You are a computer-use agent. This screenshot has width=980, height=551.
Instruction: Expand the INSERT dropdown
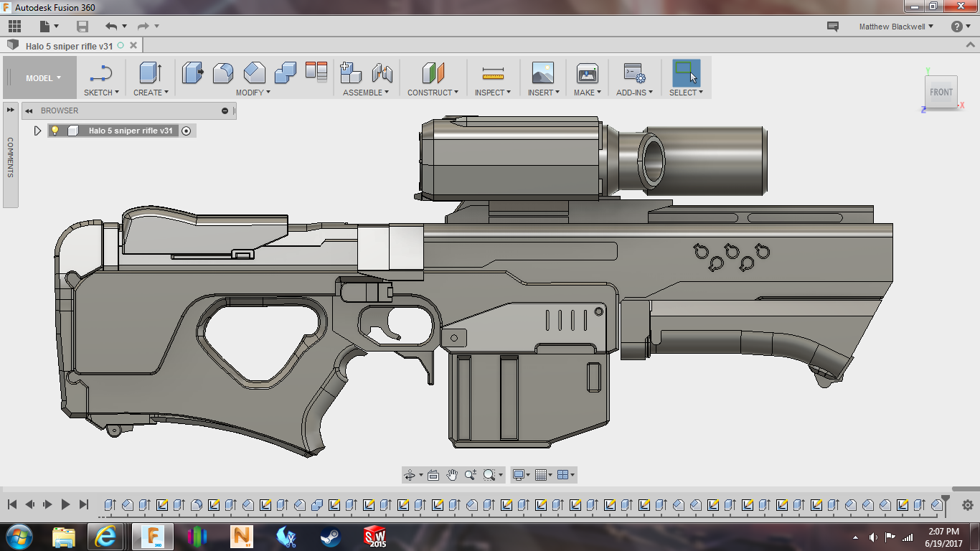coord(544,93)
